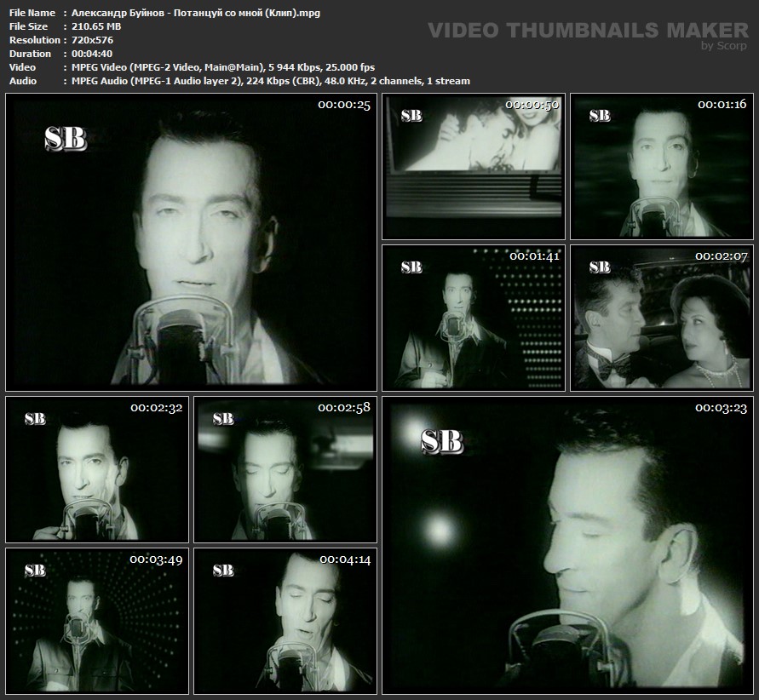Click the MPEG Video codec info line
759x700 pixels.
click(223, 67)
